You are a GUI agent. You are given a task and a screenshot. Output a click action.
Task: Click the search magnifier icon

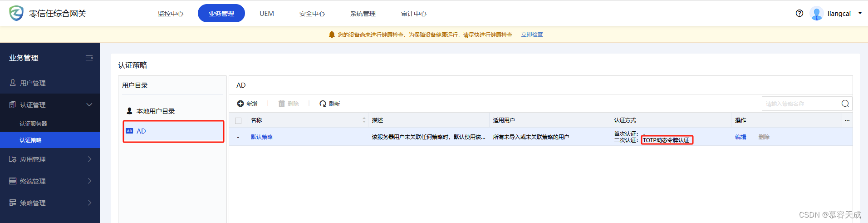pyautogui.click(x=845, y=104)
